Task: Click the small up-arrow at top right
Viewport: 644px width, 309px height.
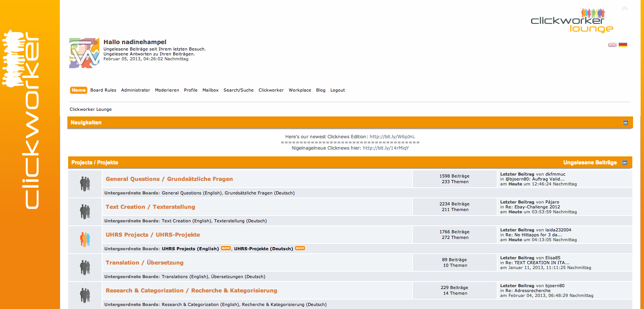Action: click(x=625, y=8)
